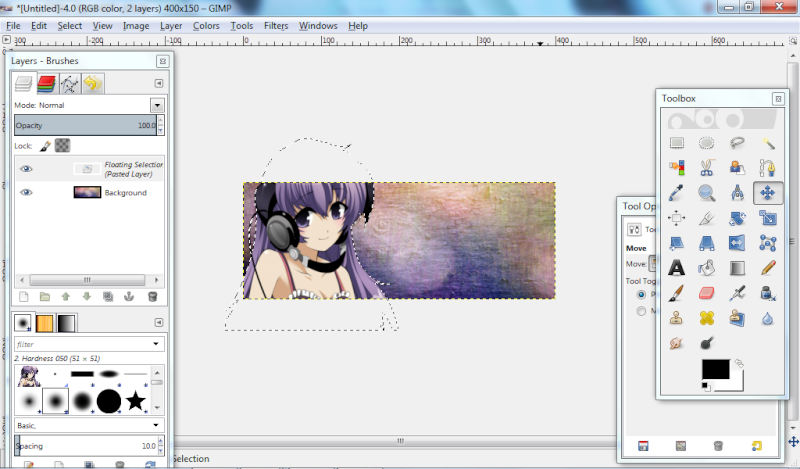Select the Fuzzy Select magic wand tool

tap(767, 143)
